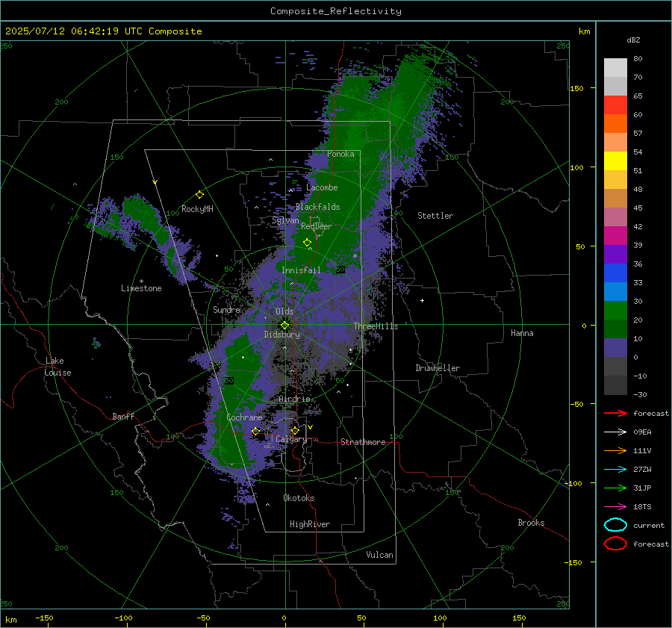Click the Ponoka label on map
The width and height of the screenshot is (672, 628).
(340, 154)
